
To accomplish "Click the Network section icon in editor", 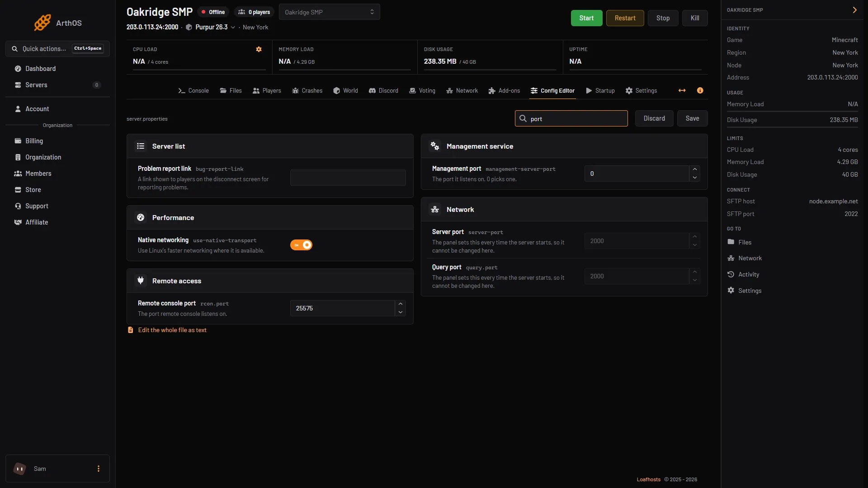I will point(435,209).
